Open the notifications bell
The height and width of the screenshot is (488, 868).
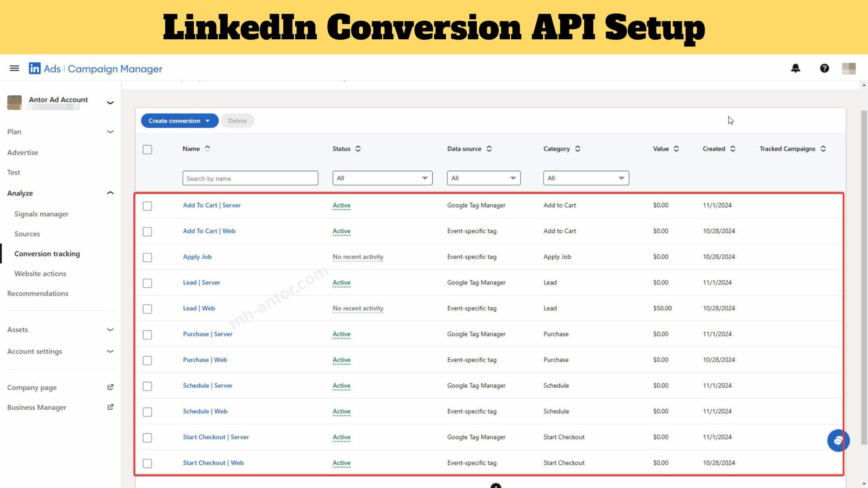(795, 68)
